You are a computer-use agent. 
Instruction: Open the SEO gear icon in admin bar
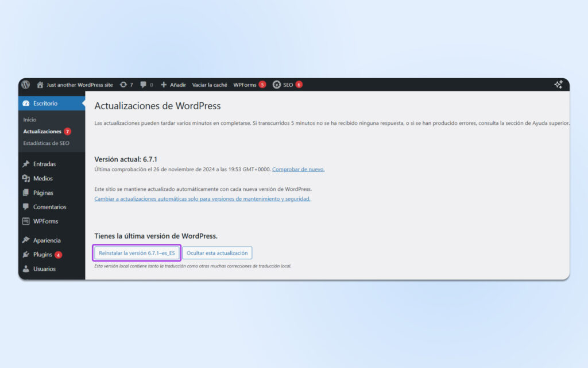(x=276, y=85)
